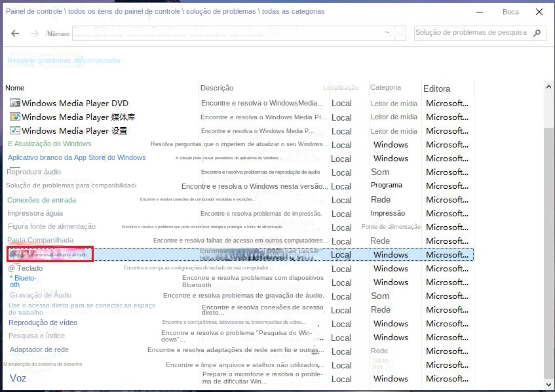
Task: Sort the list by the Nome column
Action: [14, 88]
